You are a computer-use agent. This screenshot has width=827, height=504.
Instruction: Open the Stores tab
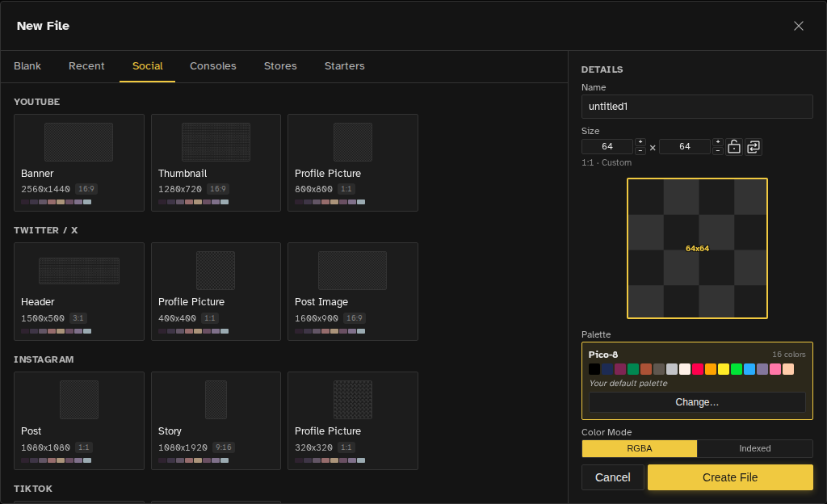(x=280, y=66)
